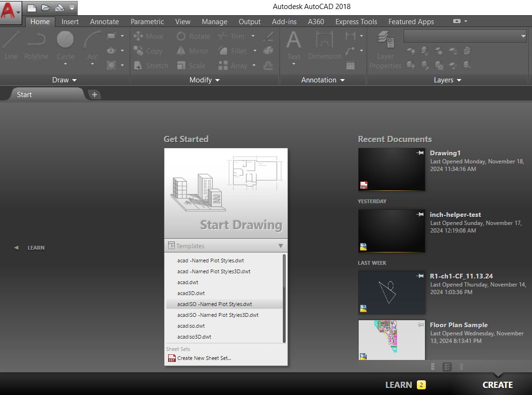Screen dimensions: 532x395
Task: Unpin the Floor Plan Sample document
Action: pyautogui.click(x=420, y=324)
